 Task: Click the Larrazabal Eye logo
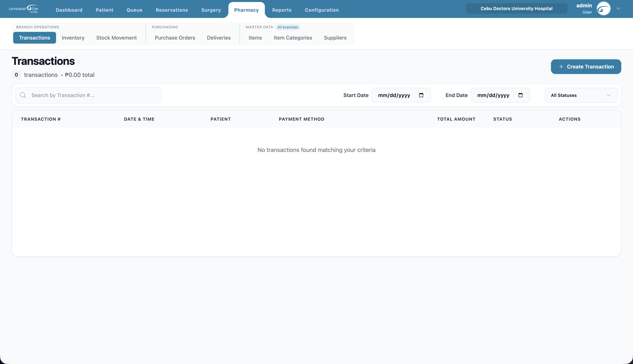23,9
